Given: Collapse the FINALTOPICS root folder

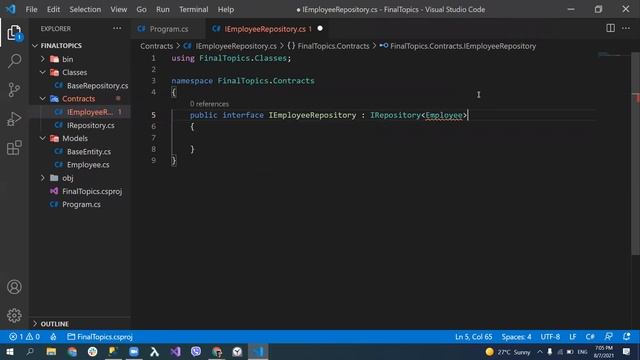Looking at the screenshot, I should pos(35,46).
